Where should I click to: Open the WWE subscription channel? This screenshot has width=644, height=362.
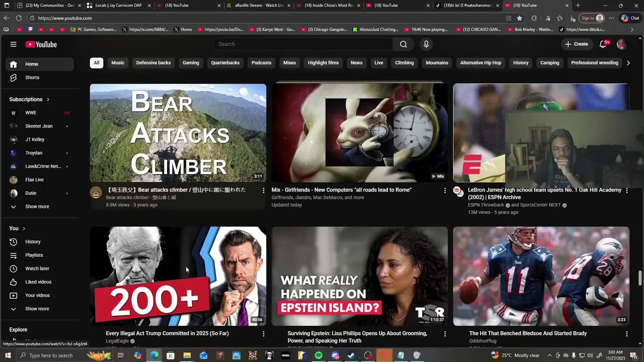[39, 113]
